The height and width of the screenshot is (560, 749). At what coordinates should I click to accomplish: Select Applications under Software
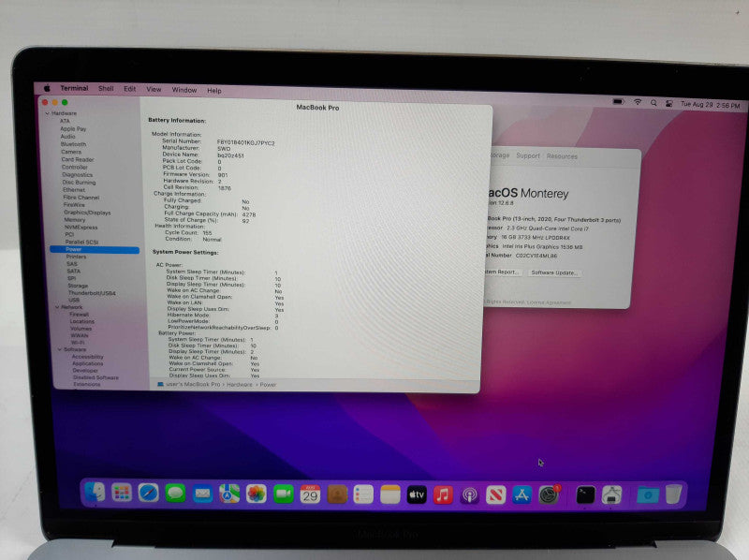[87, 363]
